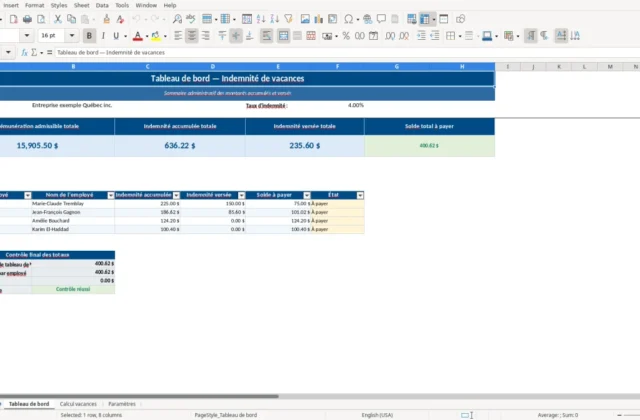Screen dimensions: 640x420
Task: Apply red font color swatch
Action: [x=138, y=36]
